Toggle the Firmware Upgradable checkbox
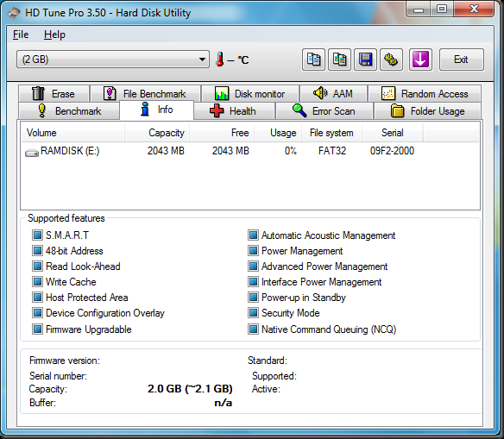The width and height of the screenshot is (504, 439). 37,329
